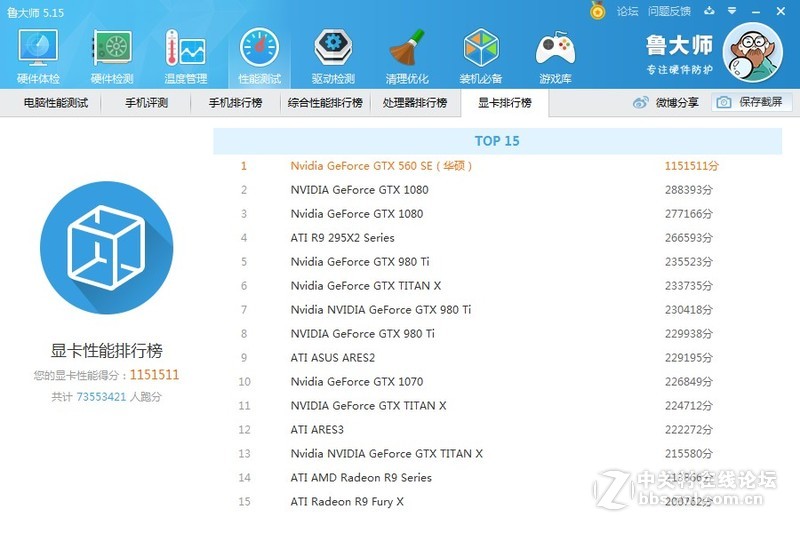Click the download tray icon in the title bar
800x533 pixels.
(x=709, y=11)
